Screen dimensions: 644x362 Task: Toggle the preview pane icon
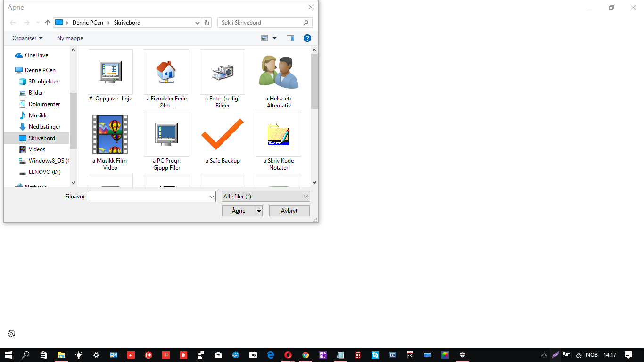point(290,38)
